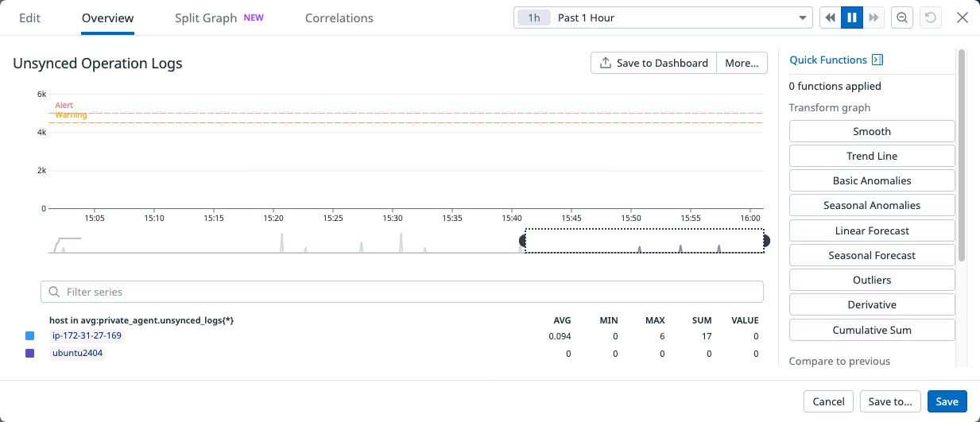Viewport: 980px width, 422px height.
Task: Open the Correlations tab
Action: [339, 17]
